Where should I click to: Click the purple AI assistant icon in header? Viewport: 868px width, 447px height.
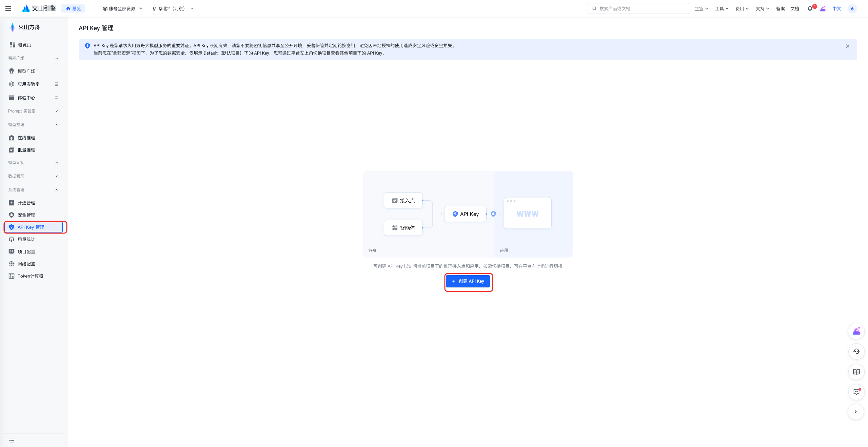[823, 8]
